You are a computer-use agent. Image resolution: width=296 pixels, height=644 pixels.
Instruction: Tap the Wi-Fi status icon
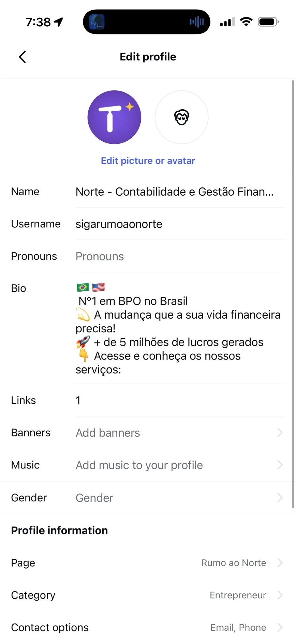pos(246,22)
